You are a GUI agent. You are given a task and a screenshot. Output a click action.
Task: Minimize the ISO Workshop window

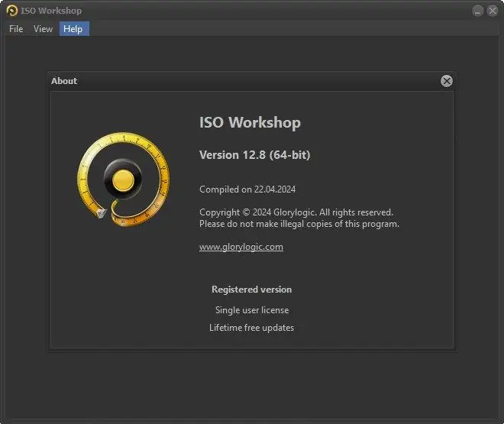coord(477,11)
